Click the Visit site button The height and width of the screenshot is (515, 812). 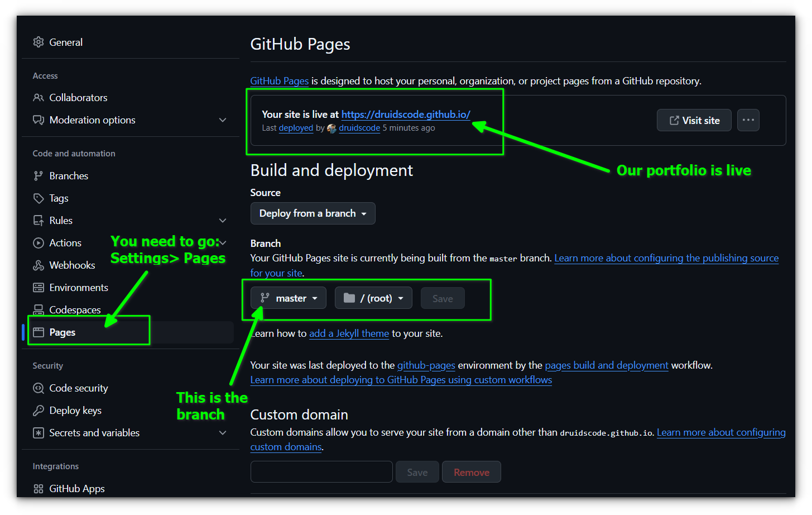click(x=694, y=120)
